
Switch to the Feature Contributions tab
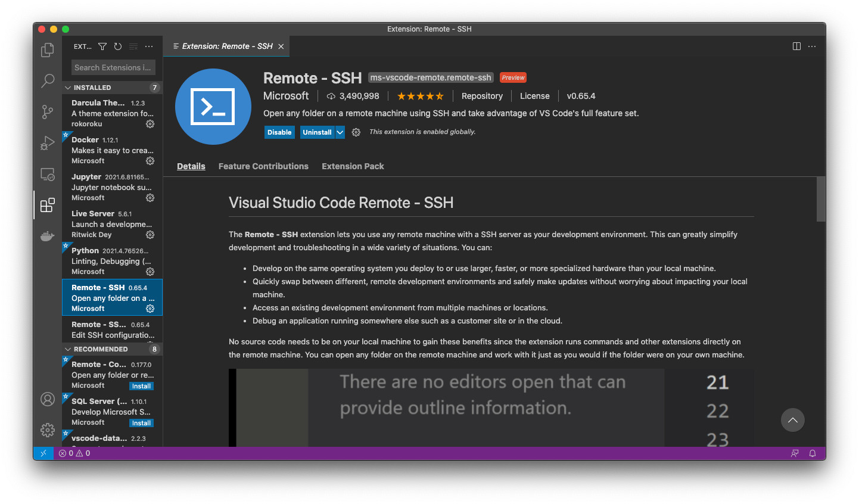263,166
